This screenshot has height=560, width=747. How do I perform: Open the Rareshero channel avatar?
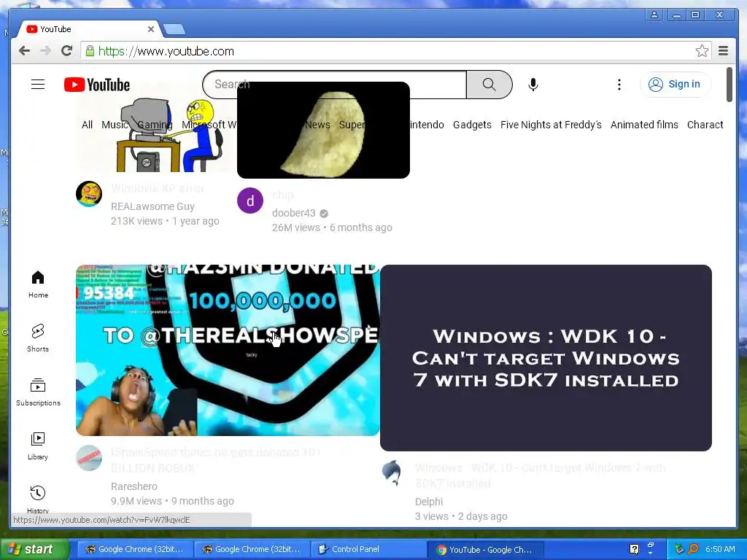coord(89,458)
